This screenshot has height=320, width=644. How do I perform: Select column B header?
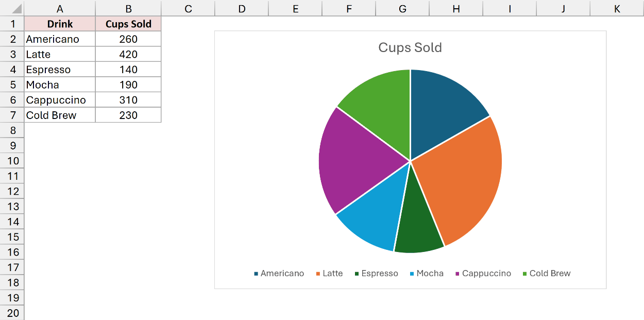tap(128, 8)
